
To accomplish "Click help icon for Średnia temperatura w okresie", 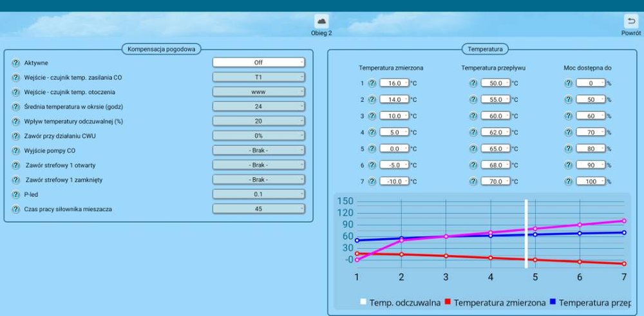I will (x=16, y=106).
